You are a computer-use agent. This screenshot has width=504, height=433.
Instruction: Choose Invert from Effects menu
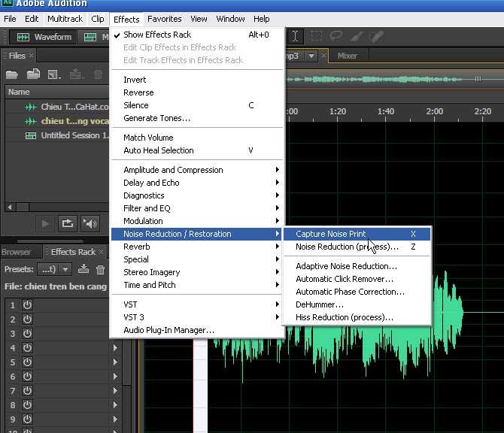coord(197,80)
